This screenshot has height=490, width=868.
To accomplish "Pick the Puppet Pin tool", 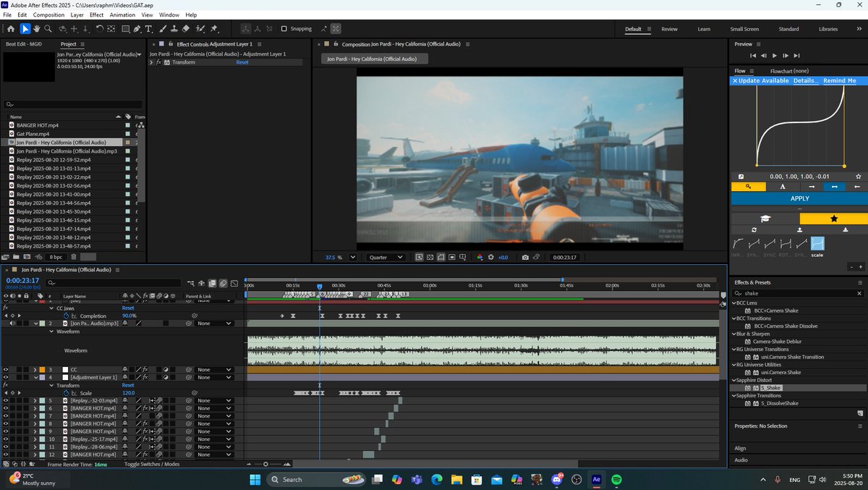I will click(214, 29).
